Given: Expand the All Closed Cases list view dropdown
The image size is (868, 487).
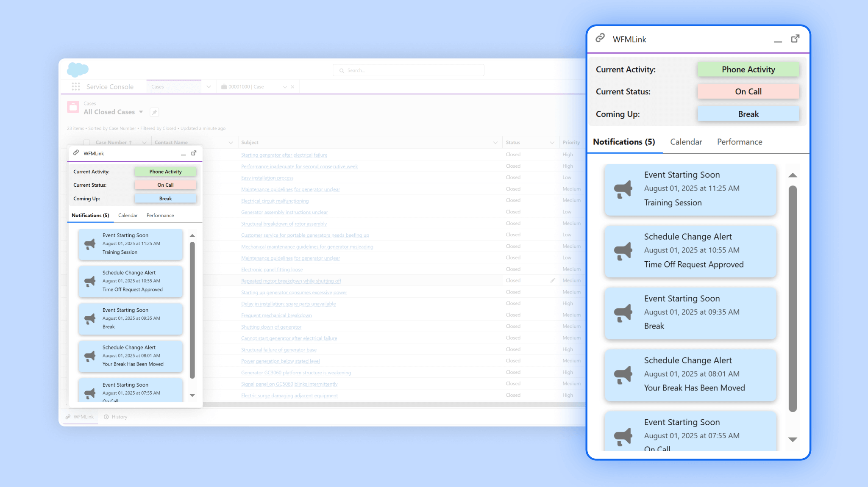Looking at the screenshot, I should [141, 112].
